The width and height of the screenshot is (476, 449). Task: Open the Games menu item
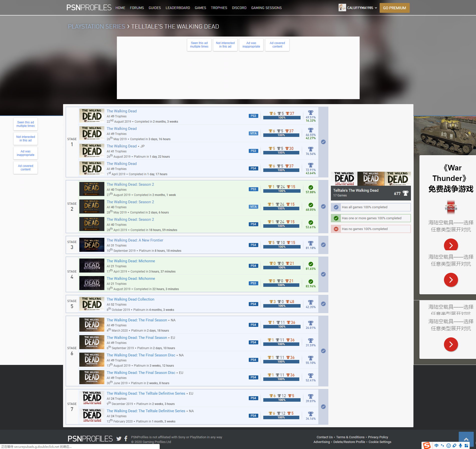tap(200, 8)
